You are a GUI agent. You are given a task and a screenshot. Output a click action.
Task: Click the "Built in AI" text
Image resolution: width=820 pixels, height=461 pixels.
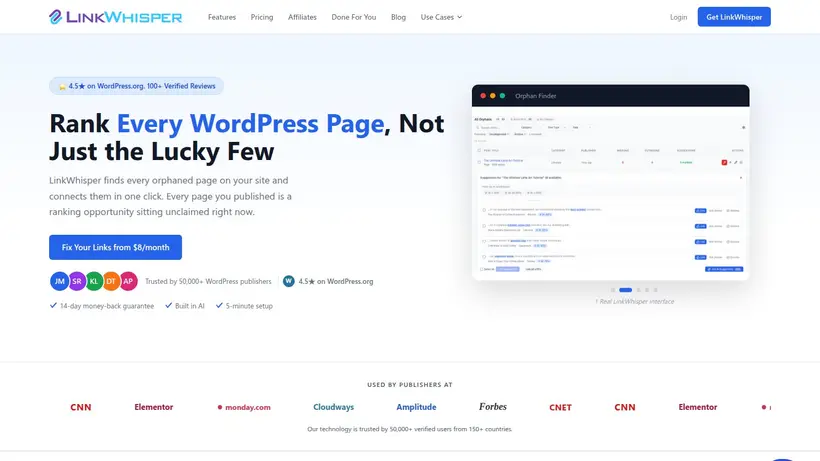point(189,306)
